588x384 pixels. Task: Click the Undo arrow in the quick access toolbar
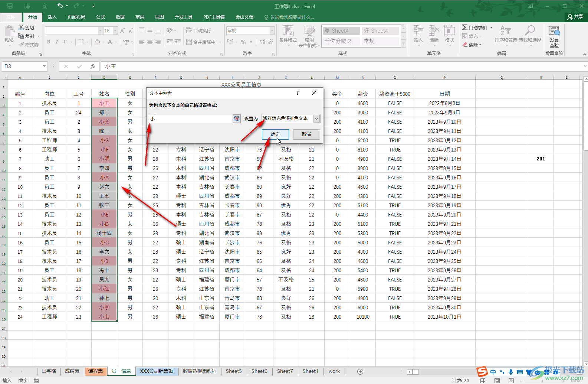(60, 6)
